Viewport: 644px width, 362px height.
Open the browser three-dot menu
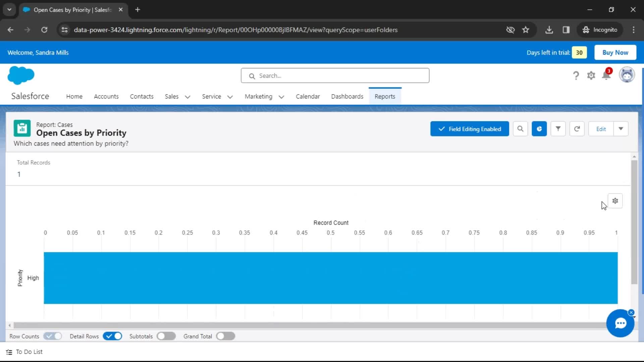click(x=634, y=30)
